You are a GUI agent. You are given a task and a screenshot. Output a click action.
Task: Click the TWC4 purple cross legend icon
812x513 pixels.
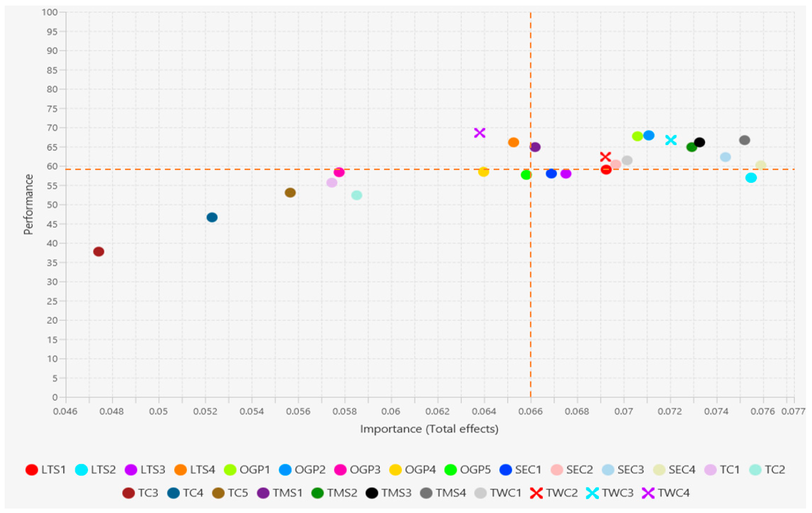point(648,493)
